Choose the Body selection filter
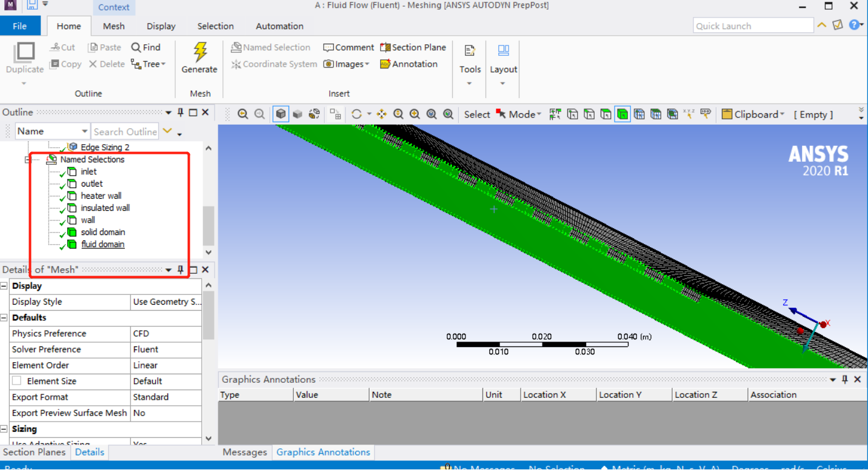 pos(623,114)
